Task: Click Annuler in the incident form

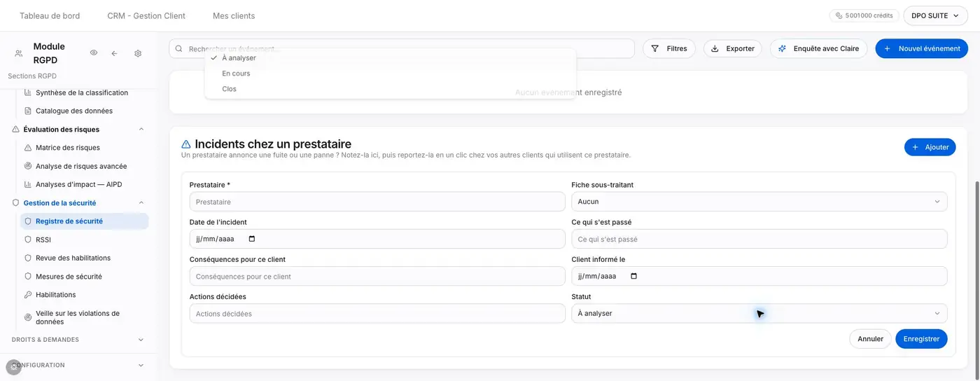Action: (x=870, y=339)
